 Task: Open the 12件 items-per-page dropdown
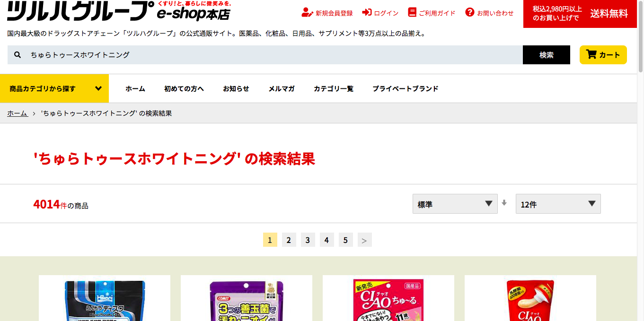click(558, 204)
